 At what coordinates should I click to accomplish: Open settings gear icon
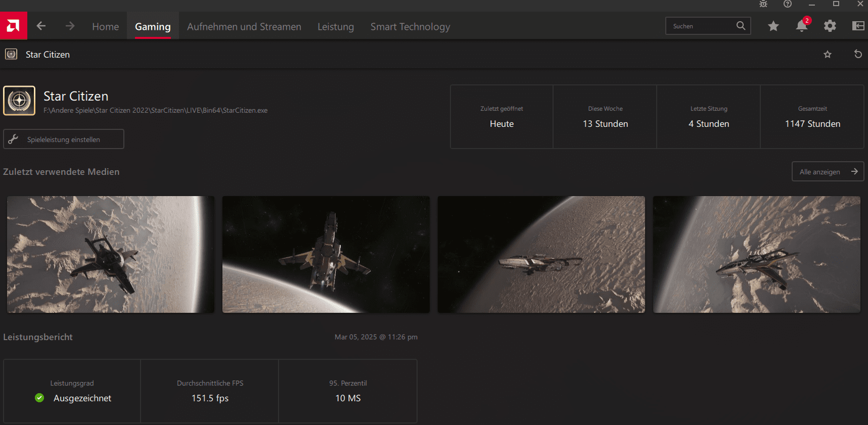pos(830,26)
